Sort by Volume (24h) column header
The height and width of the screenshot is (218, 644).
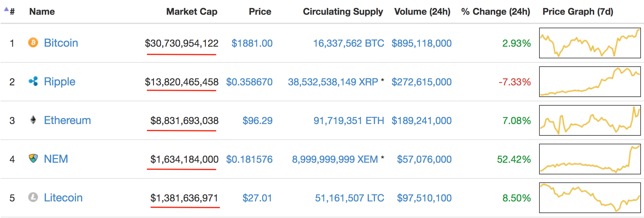coord(422,12)
